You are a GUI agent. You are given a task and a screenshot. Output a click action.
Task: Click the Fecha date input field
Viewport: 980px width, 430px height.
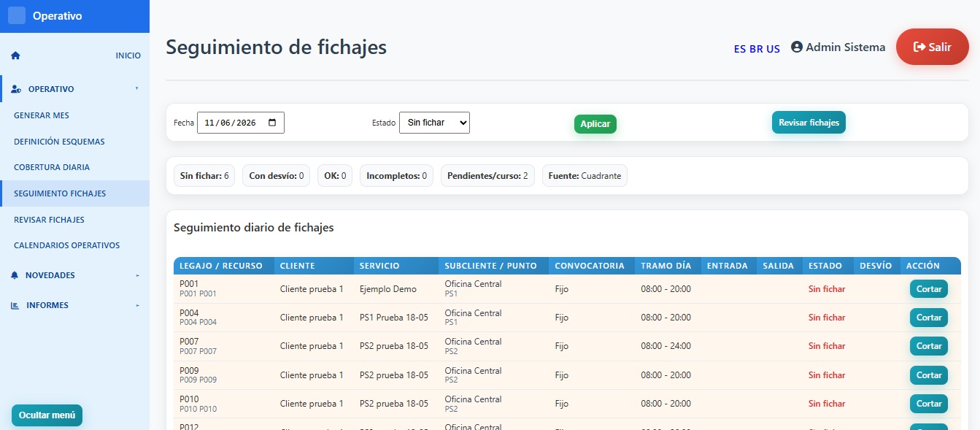click(x=241, y=123)
